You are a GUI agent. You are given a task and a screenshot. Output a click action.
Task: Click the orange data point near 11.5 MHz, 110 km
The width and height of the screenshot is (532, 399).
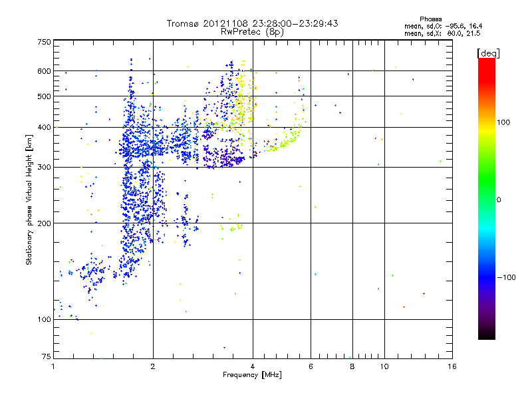tap(404, 307)
